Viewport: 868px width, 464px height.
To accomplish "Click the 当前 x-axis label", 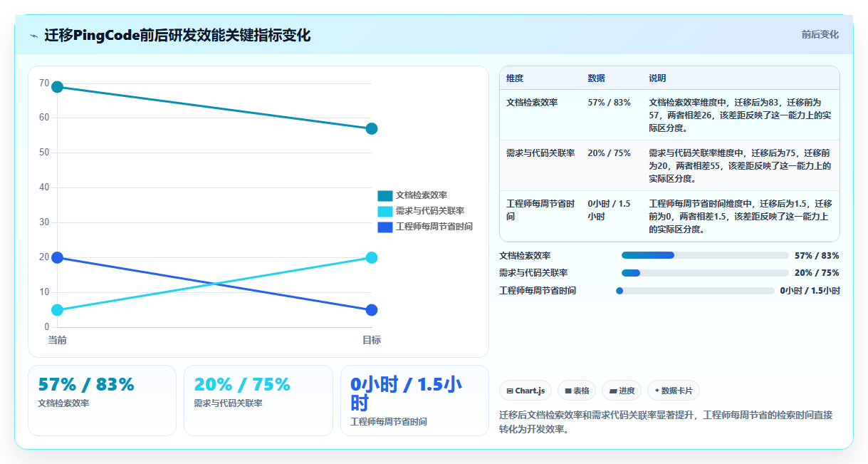I will pos(58,340).
